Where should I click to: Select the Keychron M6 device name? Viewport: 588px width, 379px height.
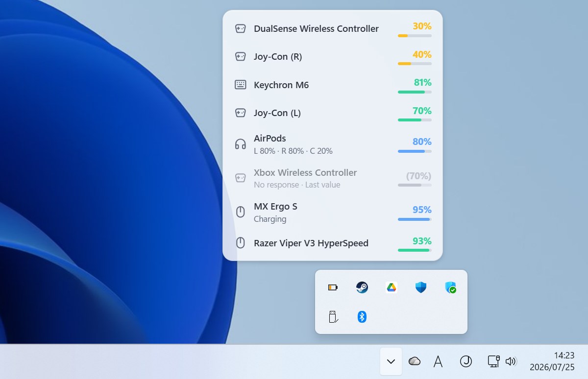(281, 85)
